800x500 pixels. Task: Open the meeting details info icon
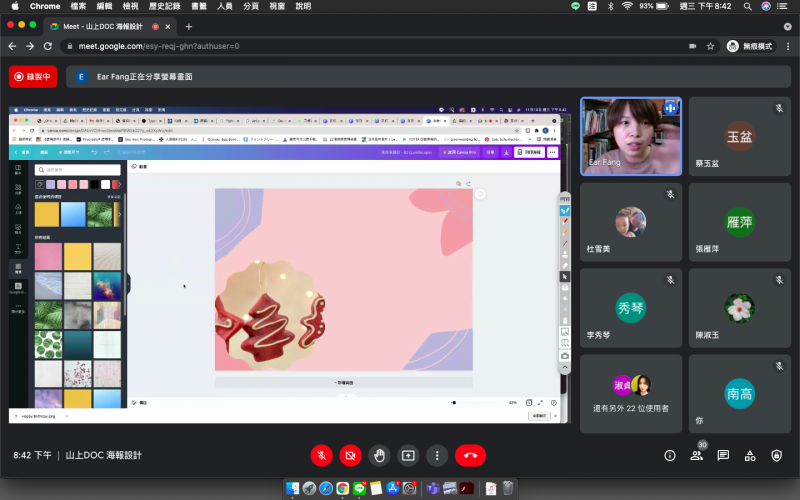670,455
